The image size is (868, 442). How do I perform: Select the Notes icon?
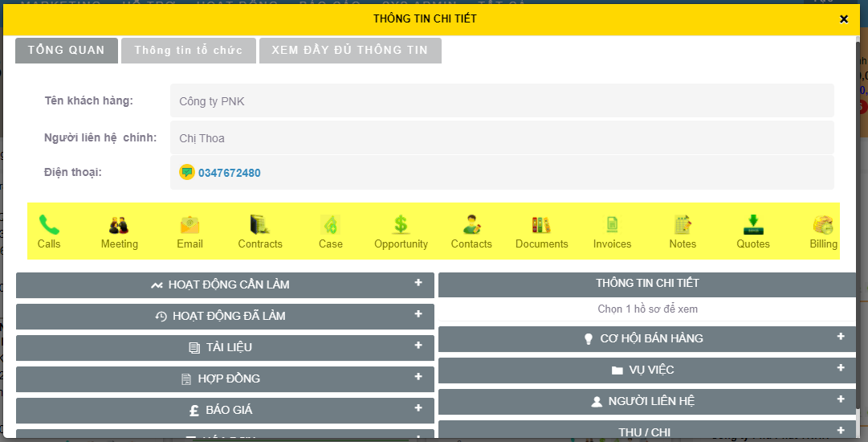683,225
